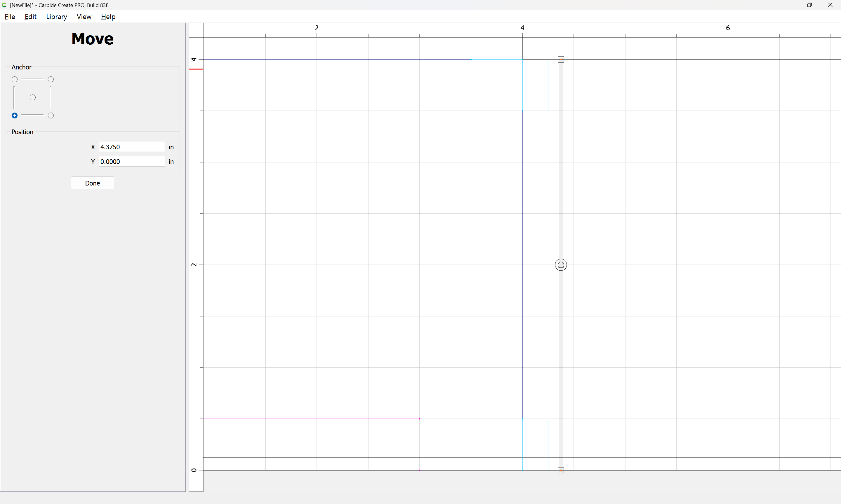This screenshot has height=504, width=841.
Task: Select the bottom-right anchor radio button
Action: point(51,116)
